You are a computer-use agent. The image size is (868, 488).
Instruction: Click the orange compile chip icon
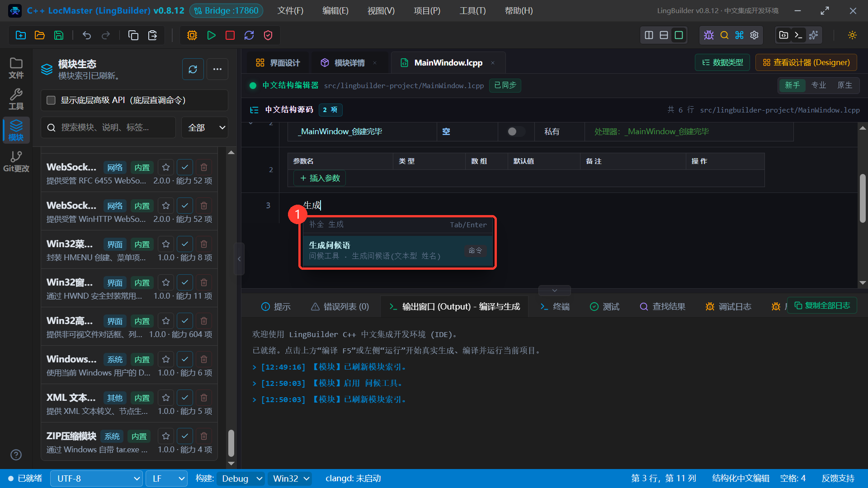coord(192,35)
